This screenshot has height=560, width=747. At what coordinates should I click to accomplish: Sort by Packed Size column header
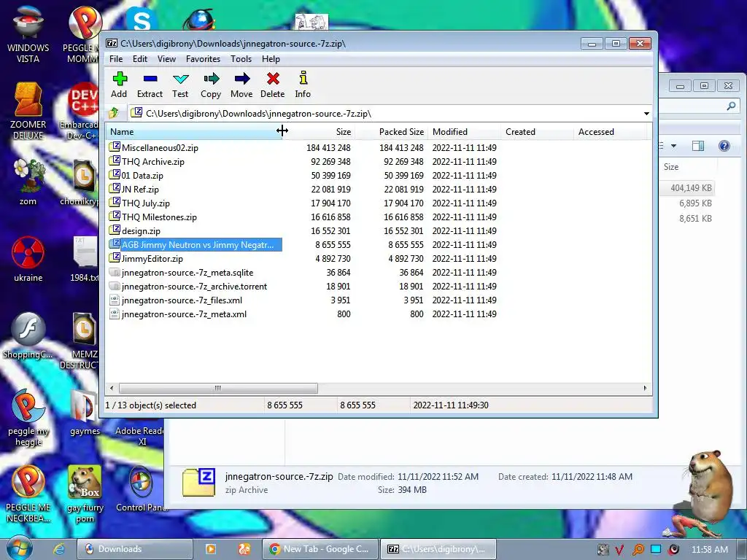click(391, 132)
